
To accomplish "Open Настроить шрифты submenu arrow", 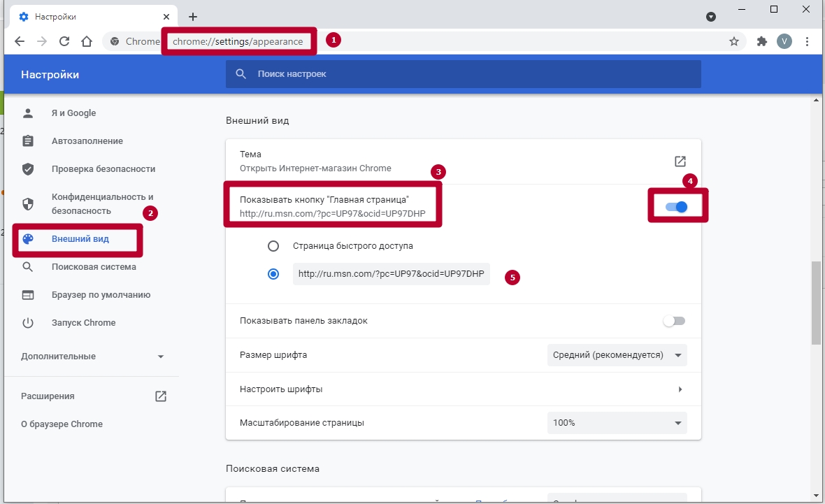I will (680, 389).
